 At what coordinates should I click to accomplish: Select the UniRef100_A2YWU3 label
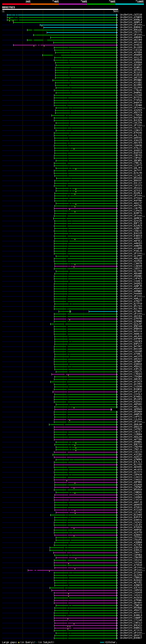[131, 312]
